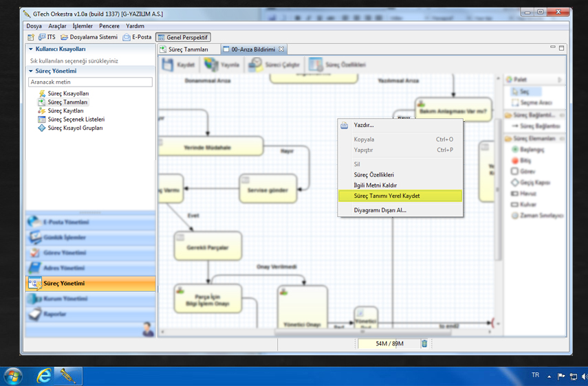Close the 00-Arıza Bildirimi tab
Image resolution: width=588 pixels, height=386 pixels.
pyautogui.click(x=281, y=49)
